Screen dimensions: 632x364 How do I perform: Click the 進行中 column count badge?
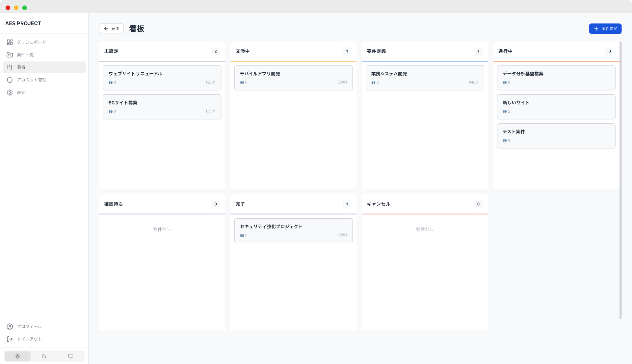pyautogui.click(x=610, y=51)
